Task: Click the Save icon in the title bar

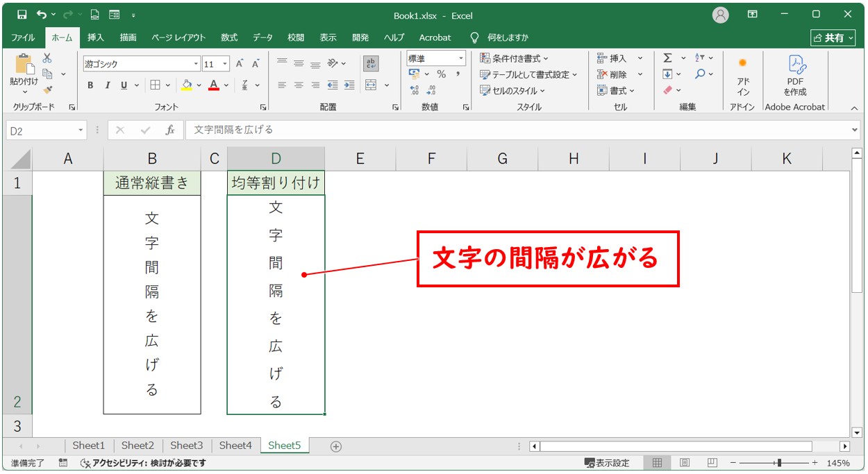Action: tap(22, 15)
